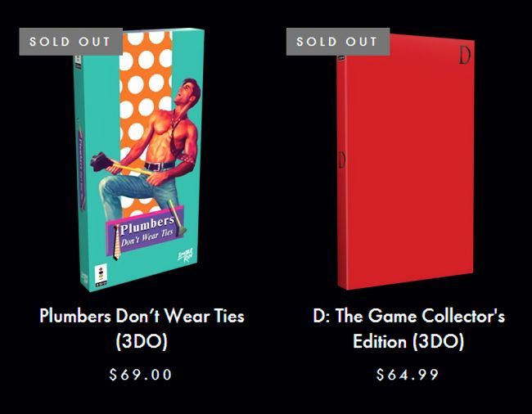The image size is (532, 414).
Task: Click the Sold Out badge on the D product
Action: (337, 42)
